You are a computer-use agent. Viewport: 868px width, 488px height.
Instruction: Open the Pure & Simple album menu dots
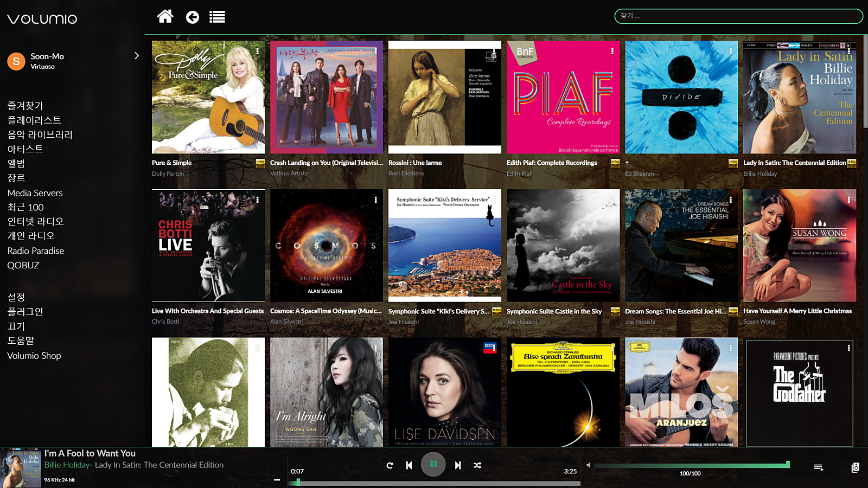point(257,51)
